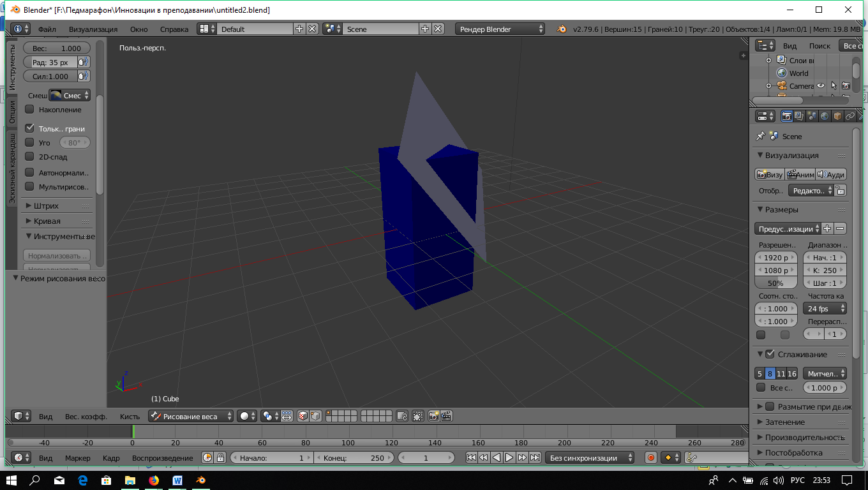The height and width of the screenshot is (490, 868).
Task: Click the record keyframe button in timeline
Action: [x=651, y=457]
